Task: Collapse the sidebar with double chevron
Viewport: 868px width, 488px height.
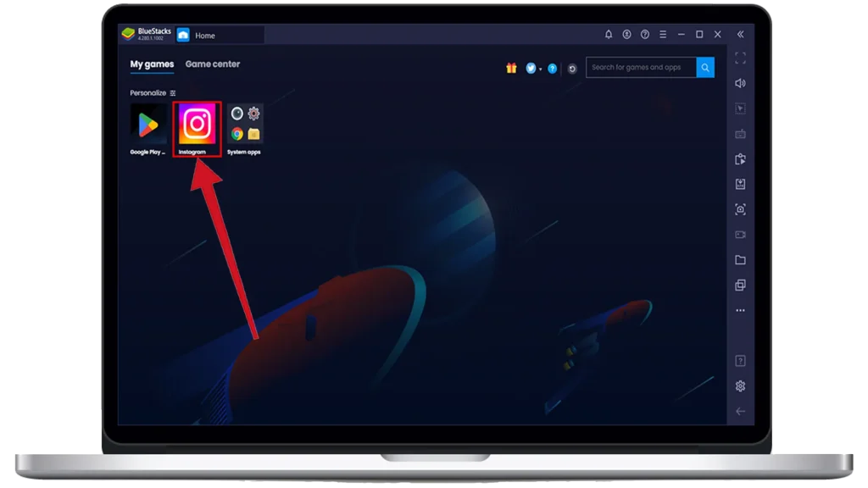Action: [740, 34]
